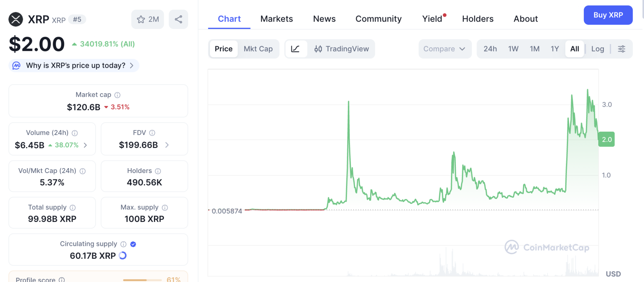644x282 pixels.
Task: Switch to TradingView candlestick mode
Action: [341, 49]
